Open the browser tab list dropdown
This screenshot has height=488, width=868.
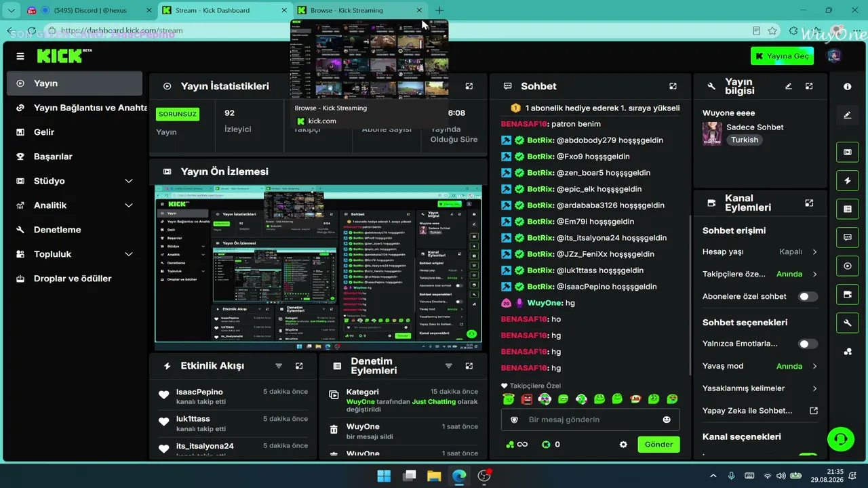[12, 10]
